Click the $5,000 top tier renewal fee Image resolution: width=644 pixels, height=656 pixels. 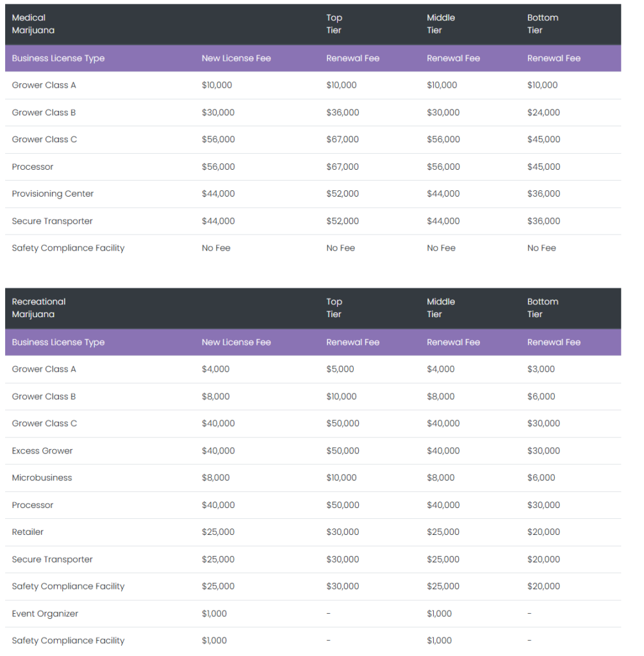click(340, 369)
